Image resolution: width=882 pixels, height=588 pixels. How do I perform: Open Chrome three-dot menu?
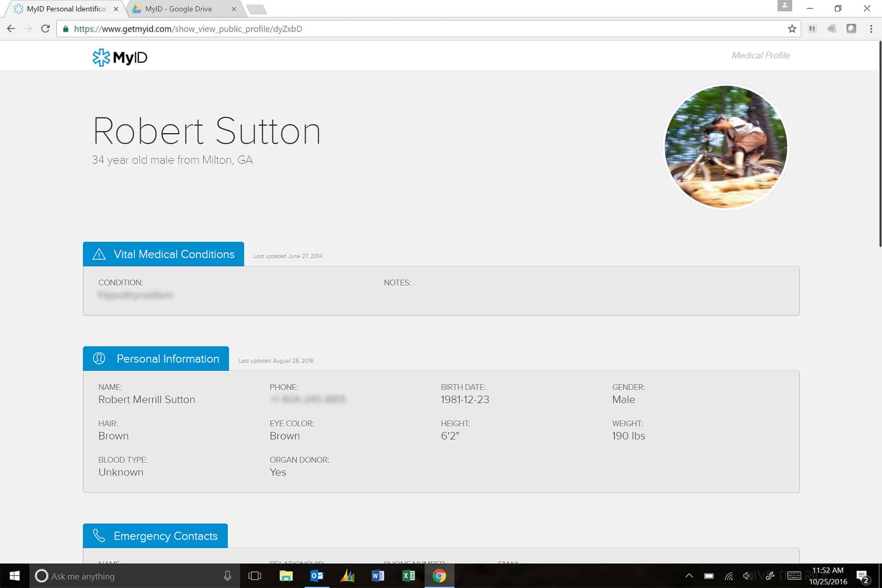tap(871, 28)
